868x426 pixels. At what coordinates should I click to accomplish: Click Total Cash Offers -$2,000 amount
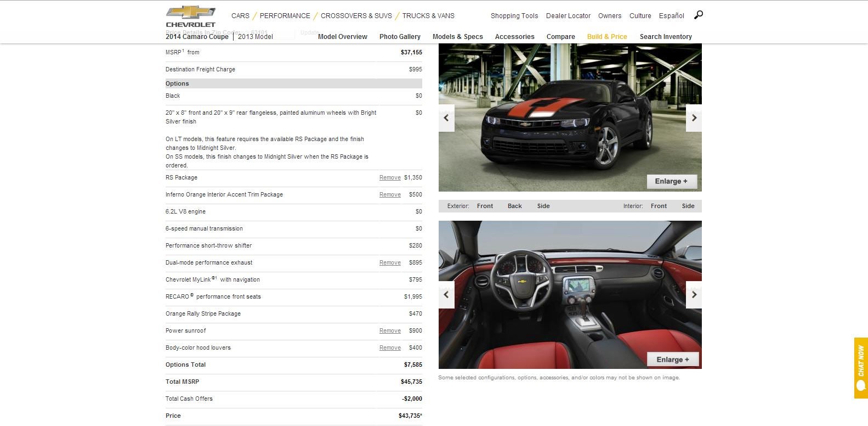pyautogui.click(x=412, y=399)
